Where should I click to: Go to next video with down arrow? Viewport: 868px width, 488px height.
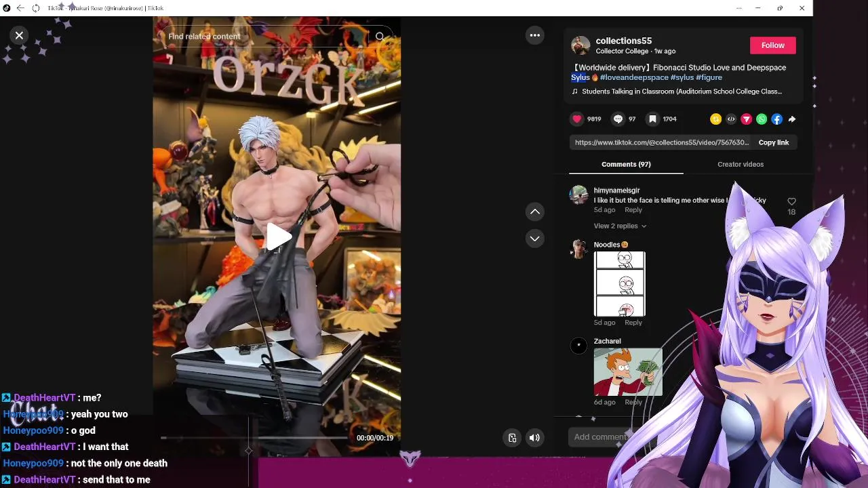(535, 239)
